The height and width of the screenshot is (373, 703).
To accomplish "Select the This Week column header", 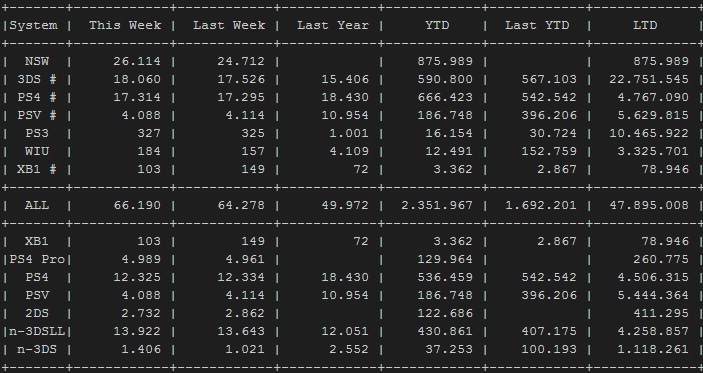I will [125, 25].
